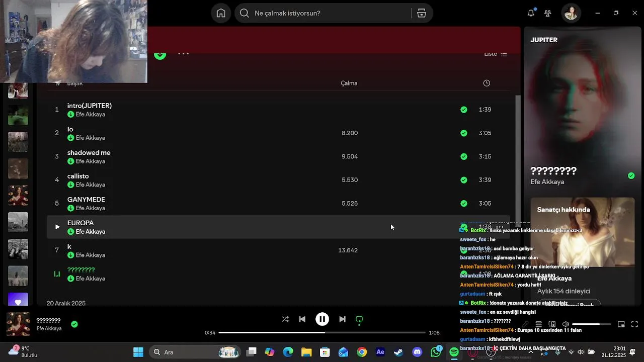
Task: Open File Explorer from the taskbar
Action: click(306, 352)
